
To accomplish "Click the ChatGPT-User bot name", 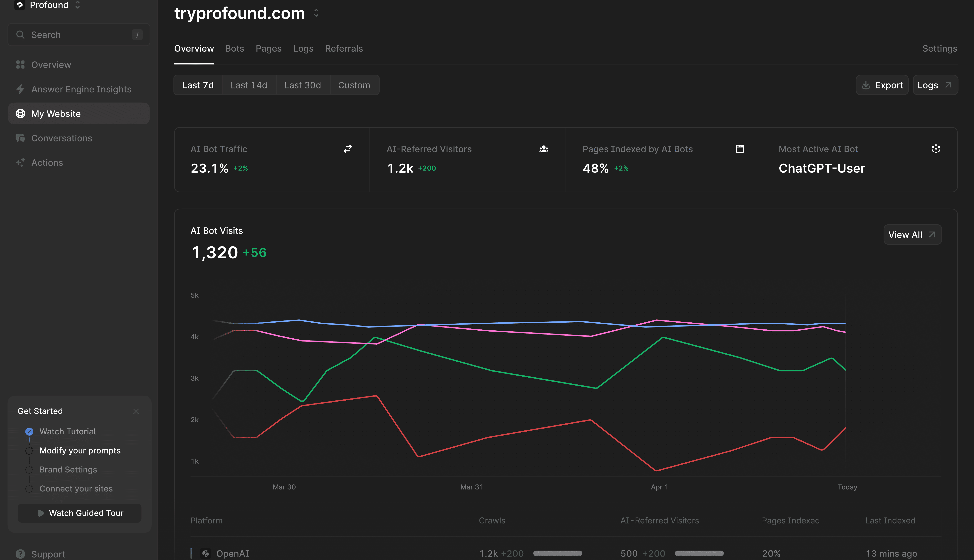I will [822, 168].
